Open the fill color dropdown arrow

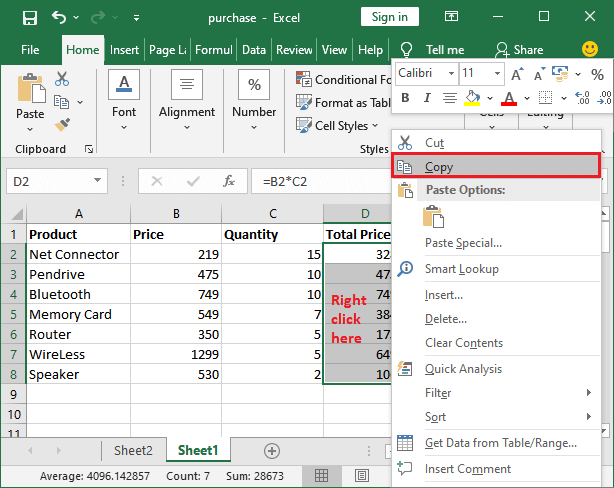(x=489, y=98)
